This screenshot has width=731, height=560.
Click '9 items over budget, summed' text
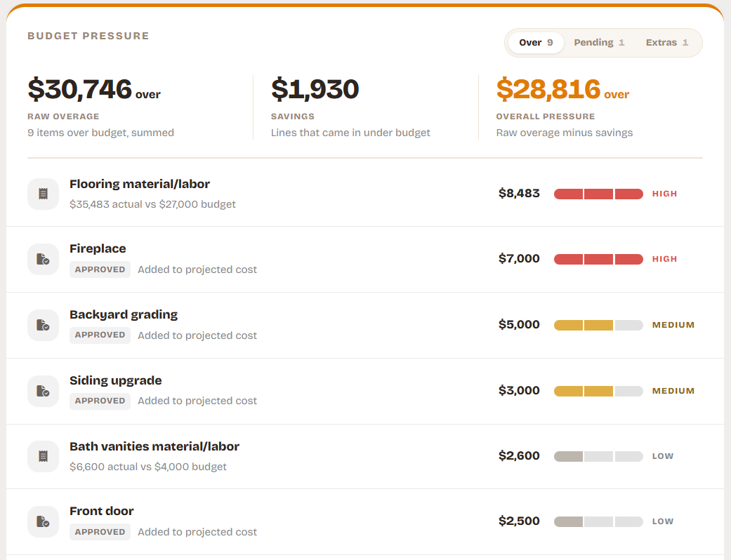(x=100, y=133)
